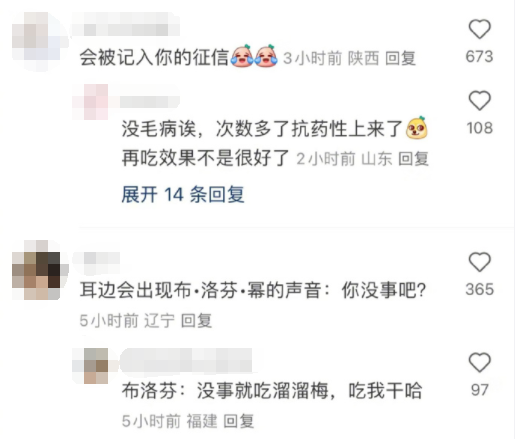Click the first commenter's blurred username
Viewport: 515px width, 439px height.
tap(126, 24)
